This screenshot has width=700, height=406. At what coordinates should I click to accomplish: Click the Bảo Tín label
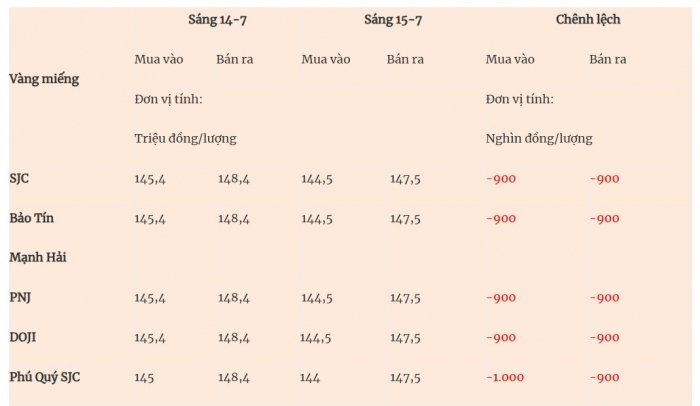point(32,218)
